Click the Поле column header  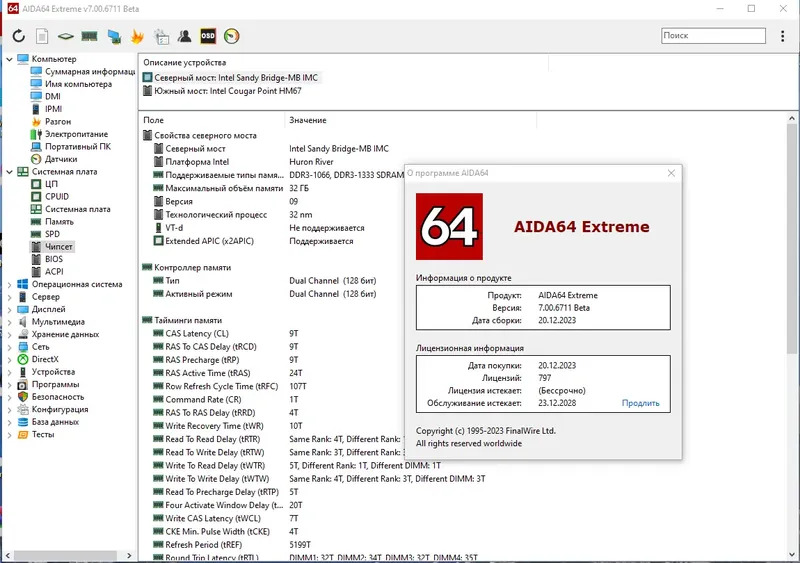pos(211,120)
